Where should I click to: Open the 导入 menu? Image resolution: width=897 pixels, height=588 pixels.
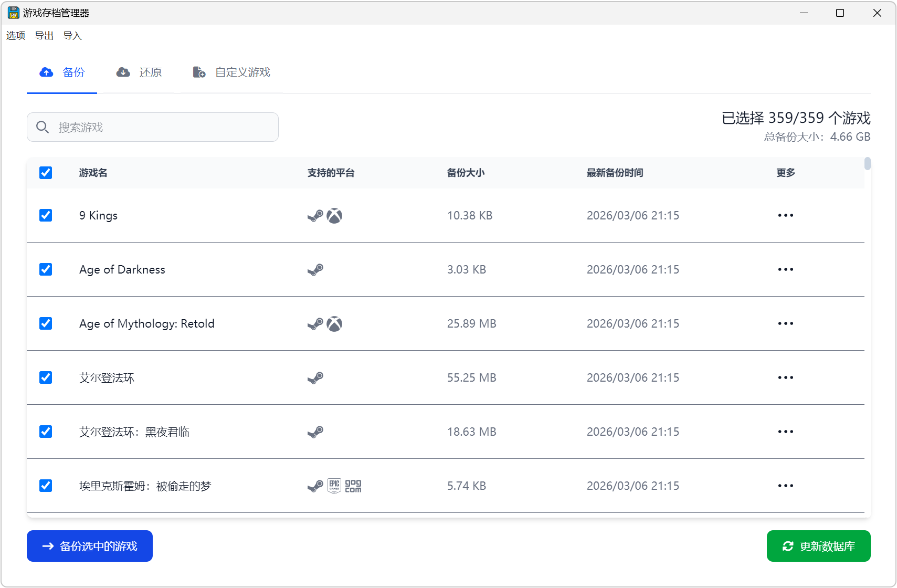[x=72, y=36]
